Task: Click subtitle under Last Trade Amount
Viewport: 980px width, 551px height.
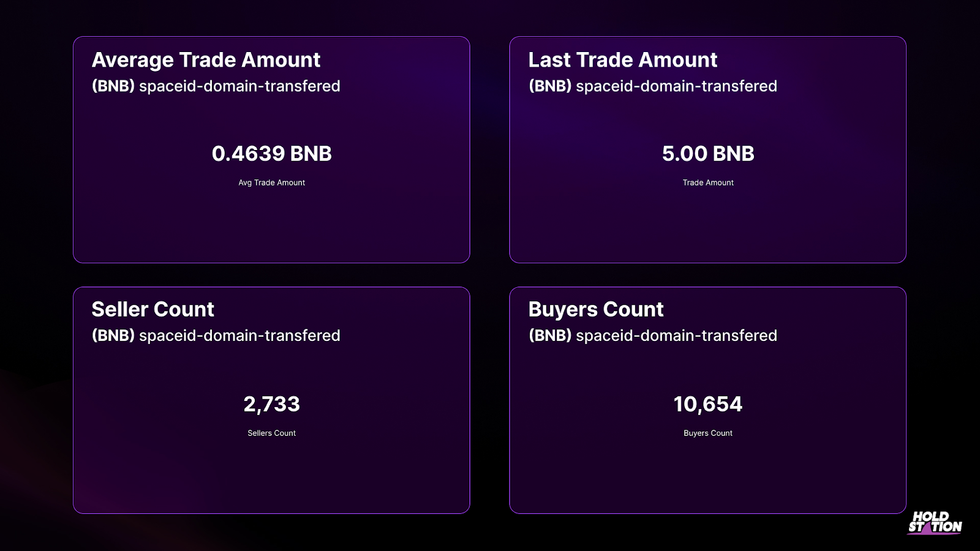Action: pyautogui.click(x=652, y=86)
